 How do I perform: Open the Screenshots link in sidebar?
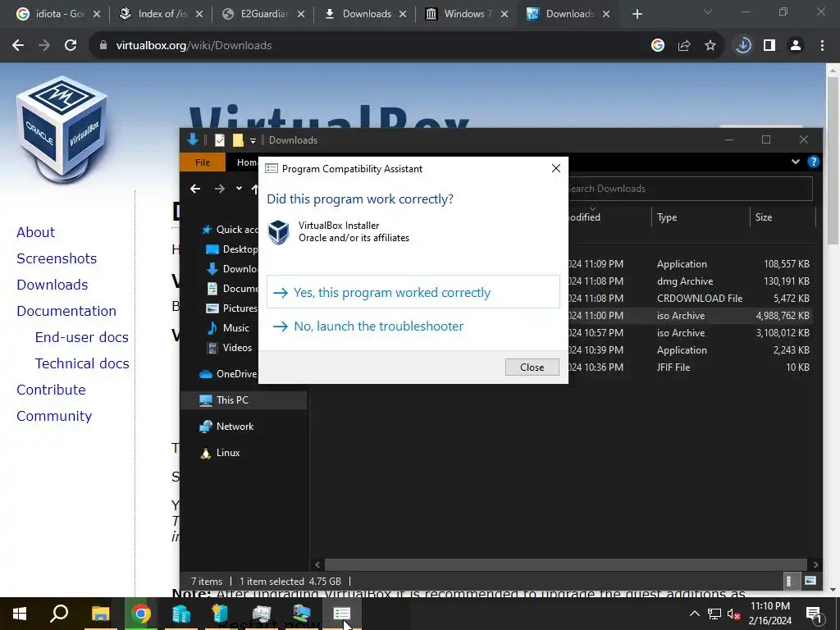pyautogui.click(x=57, y=258)
